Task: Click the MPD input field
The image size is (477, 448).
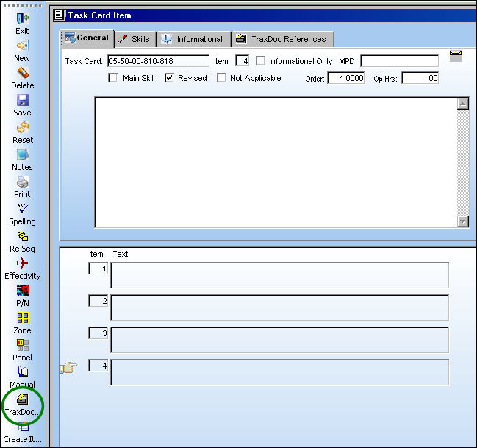Action: coord(399,61)
